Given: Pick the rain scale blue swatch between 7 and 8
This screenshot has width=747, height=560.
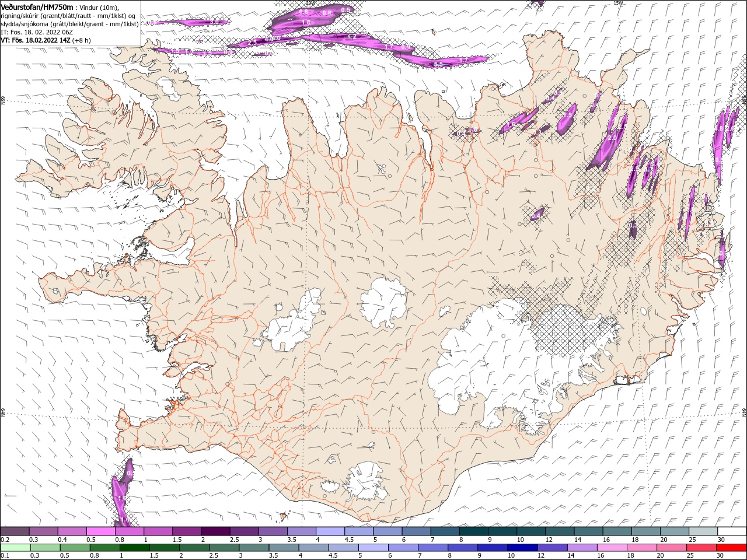Looking at the screenshot, I should [x=432, y=548].
